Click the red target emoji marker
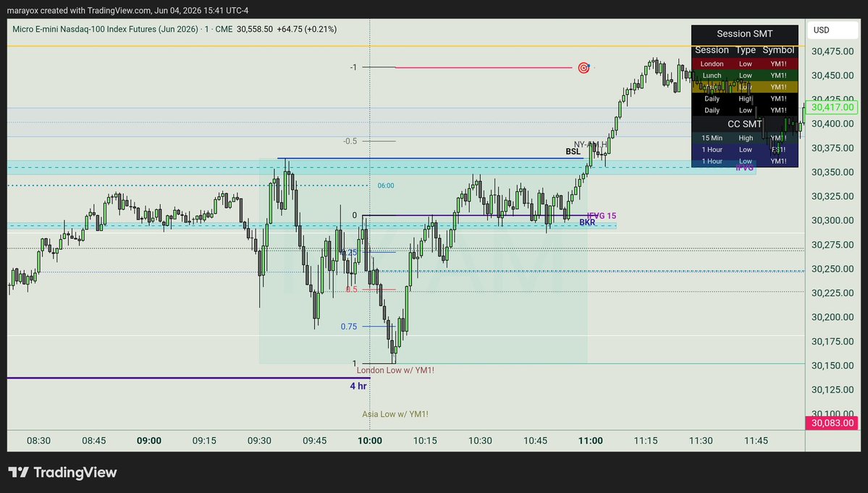 (x=583, y=67)
